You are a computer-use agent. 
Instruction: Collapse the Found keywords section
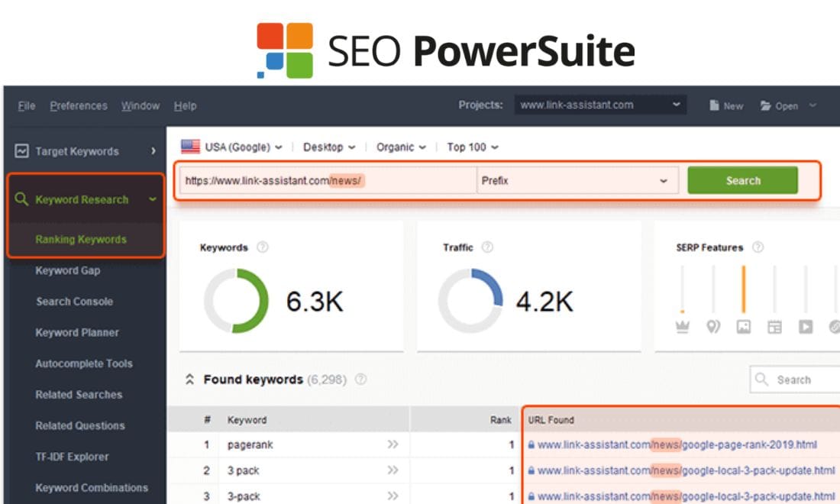pyautogui.click(x=189, y=379)
